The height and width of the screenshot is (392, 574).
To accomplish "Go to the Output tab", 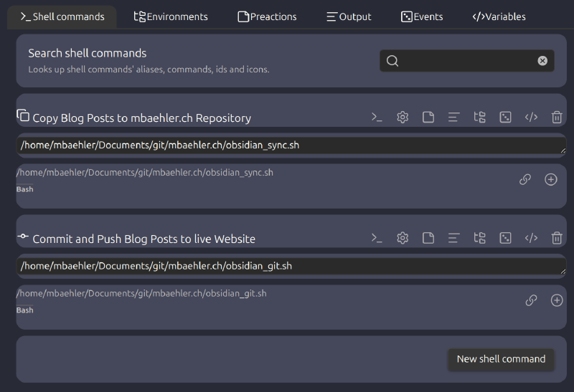I will click(349, 16).
